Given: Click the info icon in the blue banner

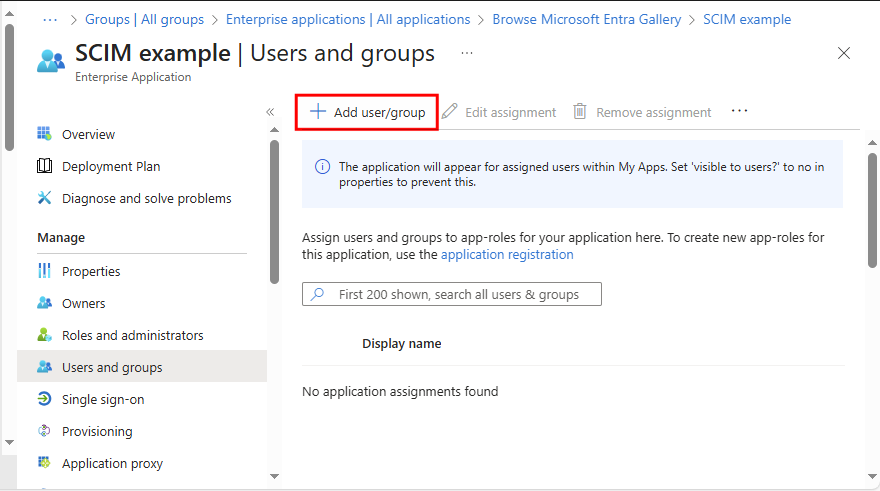Looking at the screenshot, I should [322, 167].
